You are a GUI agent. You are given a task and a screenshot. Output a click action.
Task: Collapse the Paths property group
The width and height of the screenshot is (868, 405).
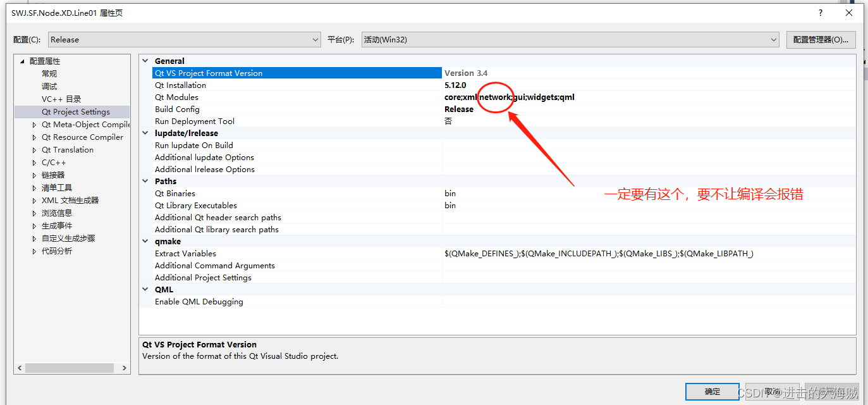(146, 182)
